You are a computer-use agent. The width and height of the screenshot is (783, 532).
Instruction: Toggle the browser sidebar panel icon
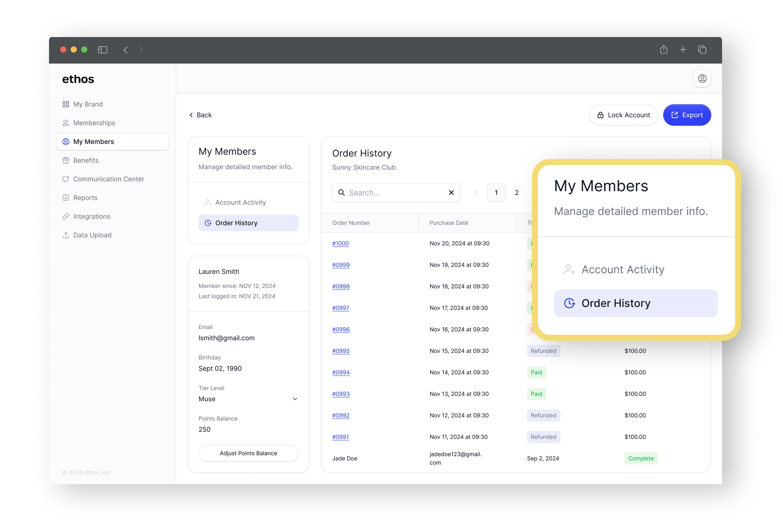[103, 50]
